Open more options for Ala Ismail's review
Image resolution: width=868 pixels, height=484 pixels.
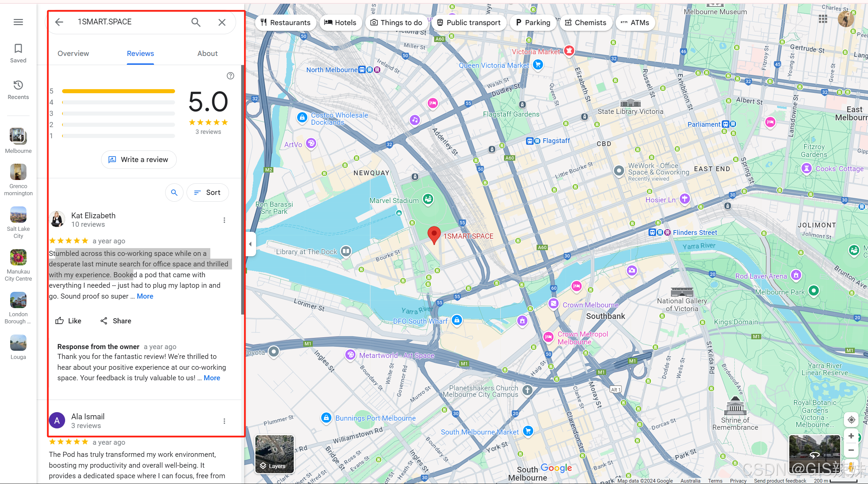click(x=224, y=421)
